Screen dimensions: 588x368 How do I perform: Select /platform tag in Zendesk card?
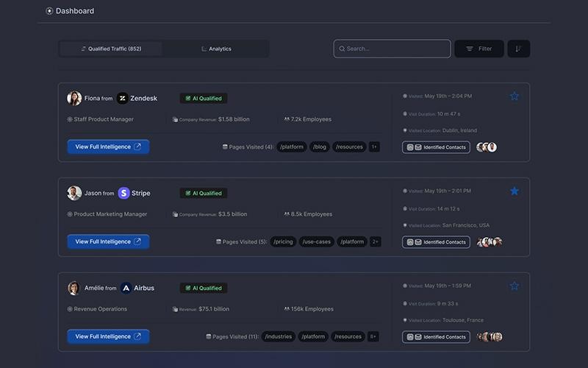point(292,146)
